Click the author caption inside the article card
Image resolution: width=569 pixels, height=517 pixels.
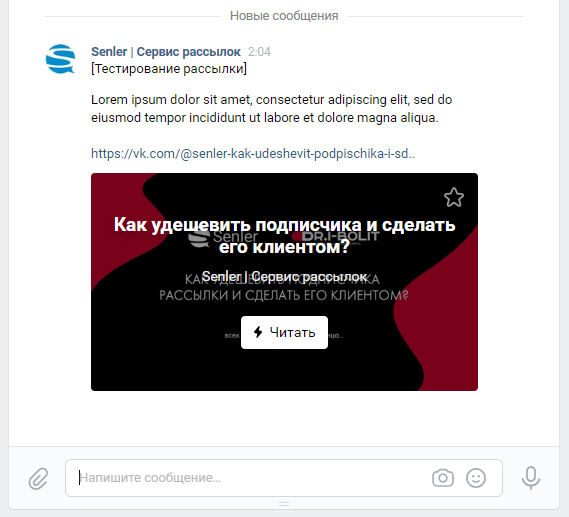click(x=284, y=276)
